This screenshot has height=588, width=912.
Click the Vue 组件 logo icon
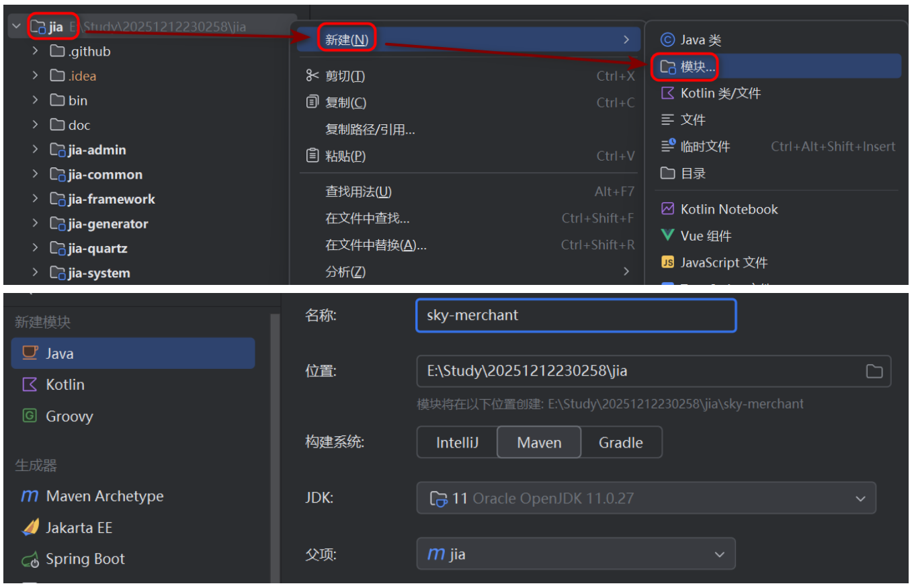coord(667,235)
